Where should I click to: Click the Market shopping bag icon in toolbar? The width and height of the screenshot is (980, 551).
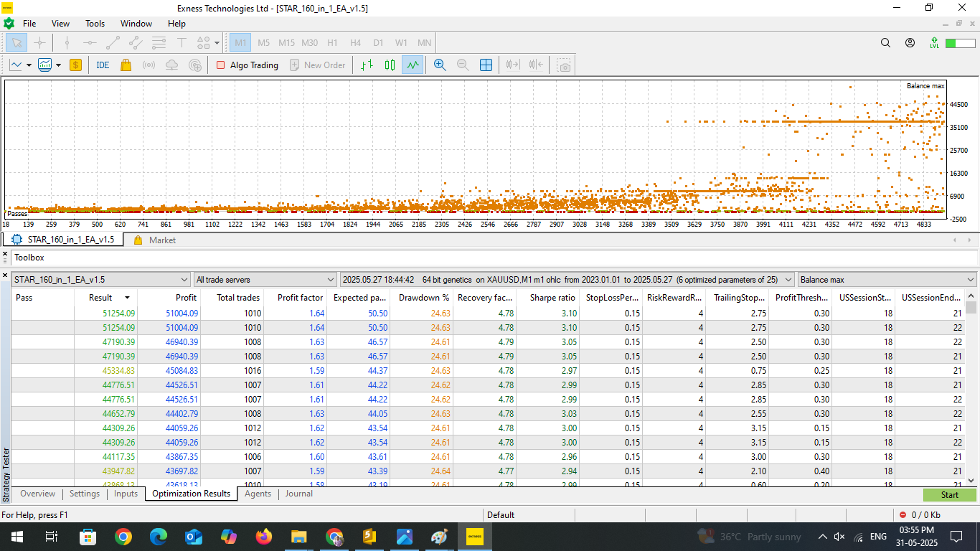point(126,65)
